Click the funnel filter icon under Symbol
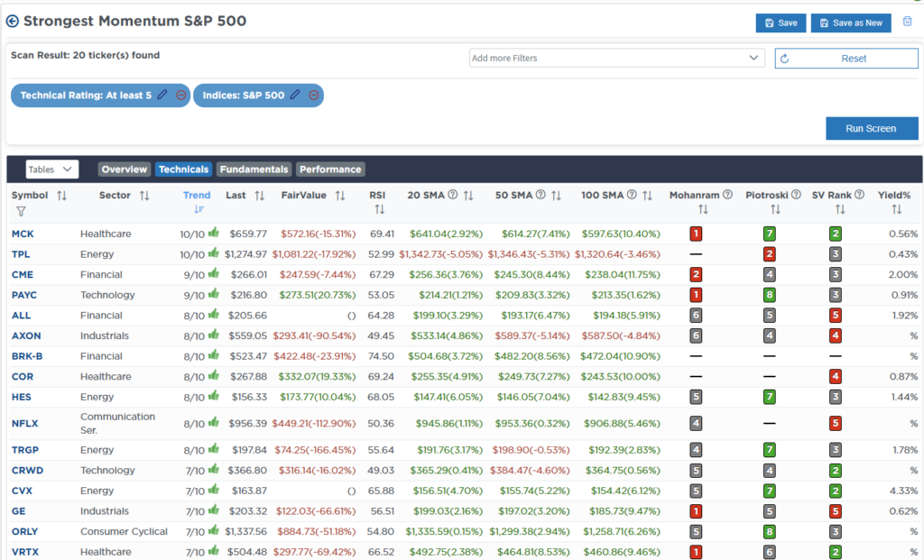This screenshot has height=560, width=924. pyautogui.click(x=21, y=211)
